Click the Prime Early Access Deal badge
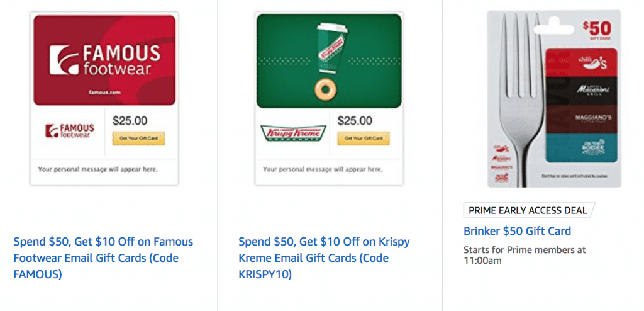The height and width of the screenshot is (311, 644). tap(528, 210)
